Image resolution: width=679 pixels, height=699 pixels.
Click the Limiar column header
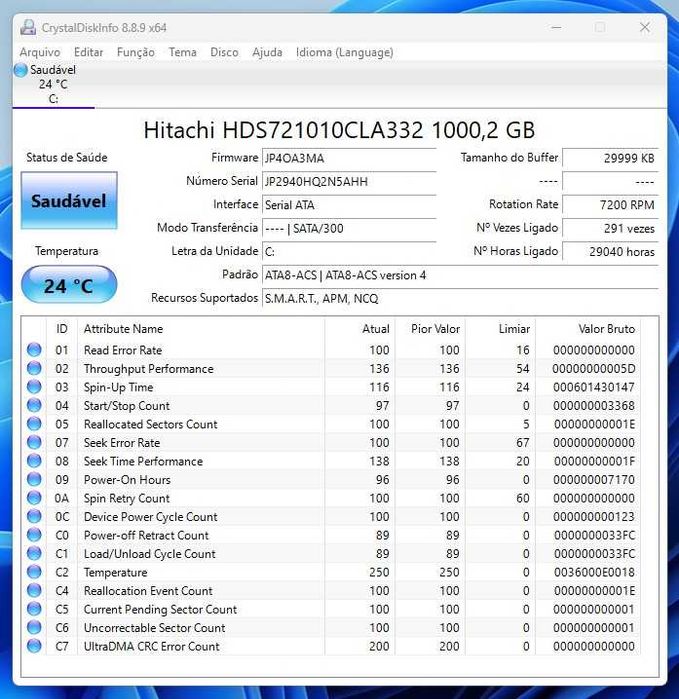pyautogui.click(x=501, y=329)
